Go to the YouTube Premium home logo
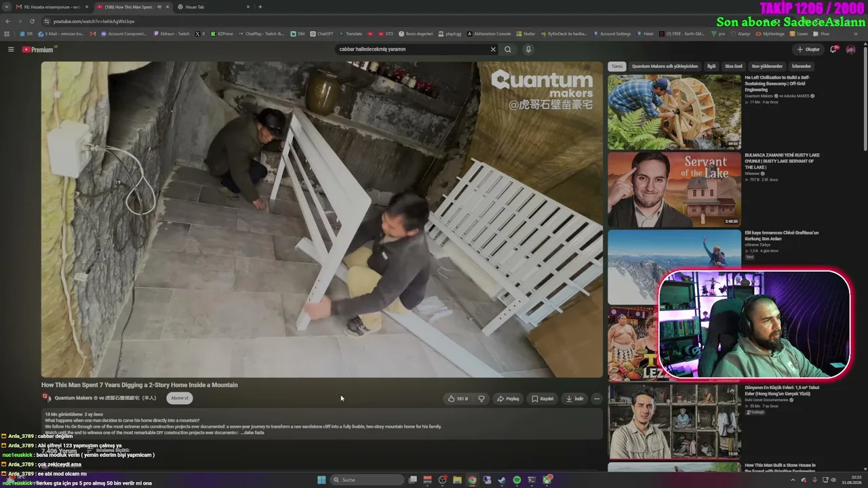The width and height of the screenshot is (868, 488). [39, 49]
